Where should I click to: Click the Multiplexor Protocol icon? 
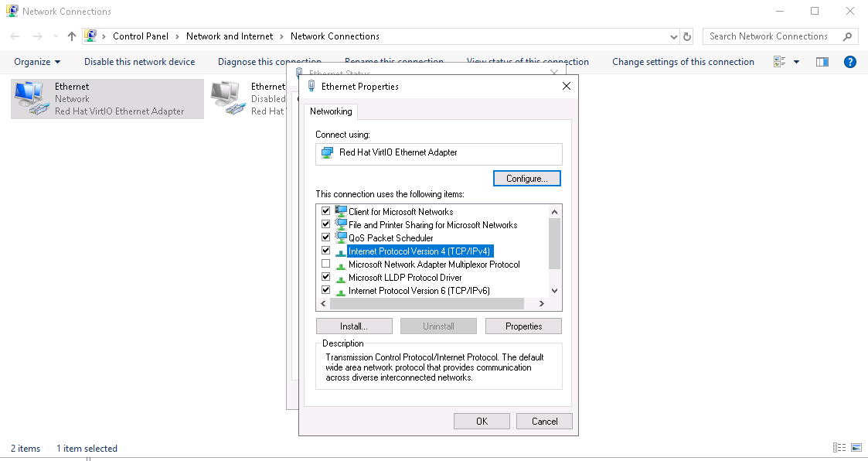tap(341, 265)
